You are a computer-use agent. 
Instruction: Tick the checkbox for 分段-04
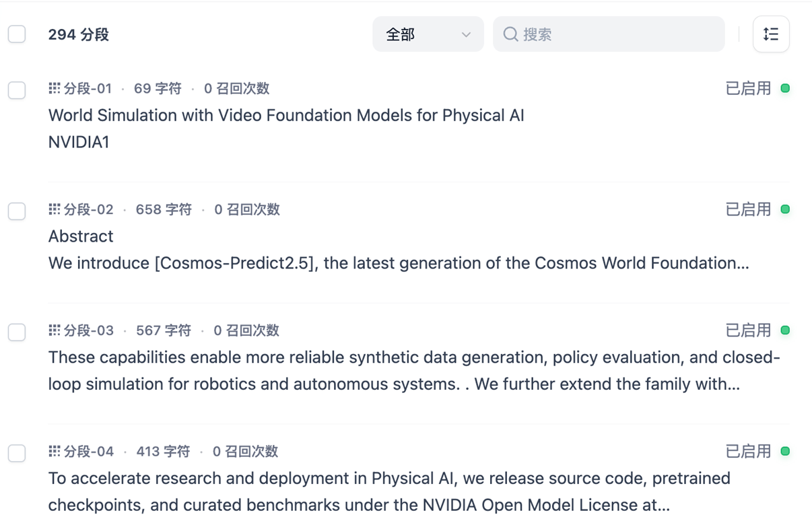coord(17,454)
